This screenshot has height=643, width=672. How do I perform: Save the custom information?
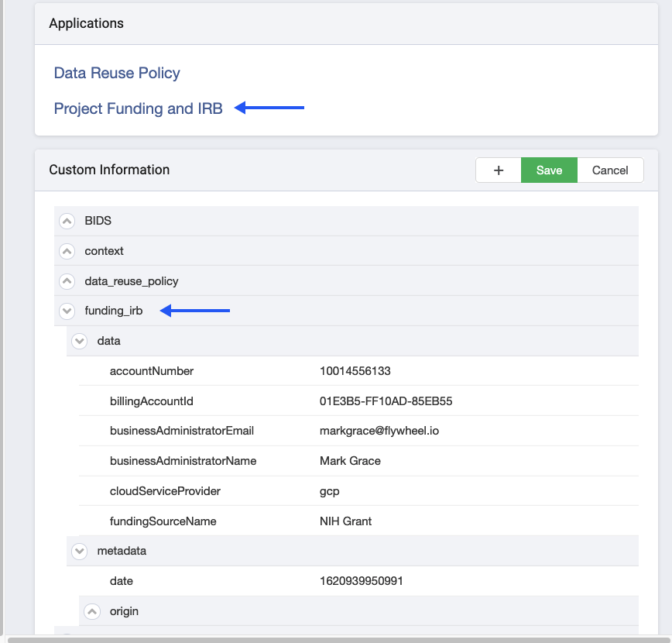(549, 170)
